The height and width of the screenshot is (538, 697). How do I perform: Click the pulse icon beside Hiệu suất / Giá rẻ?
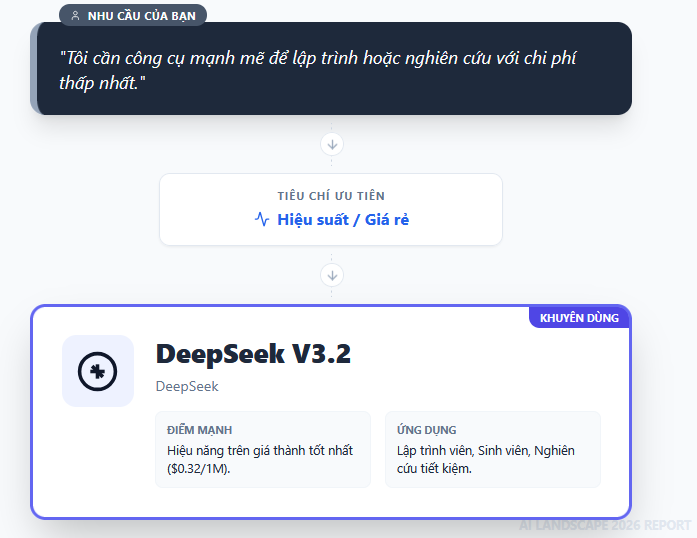tap(262, 219)
